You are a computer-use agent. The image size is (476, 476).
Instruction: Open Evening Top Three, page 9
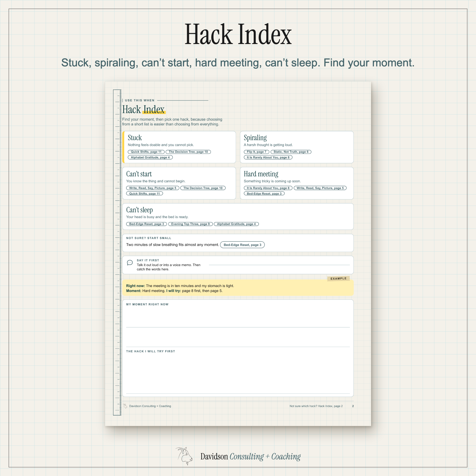[x=190, y=224]
